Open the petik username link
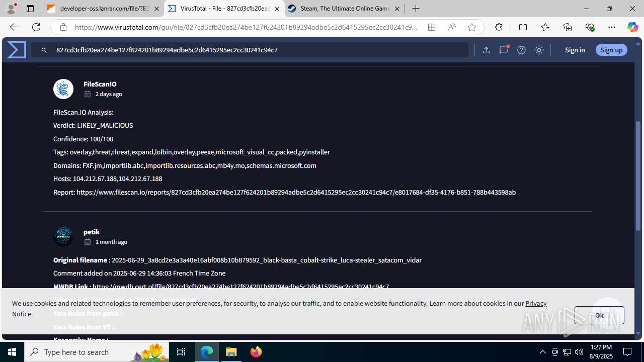This screenshot has width=644, height=362. (x=92, y=232)
